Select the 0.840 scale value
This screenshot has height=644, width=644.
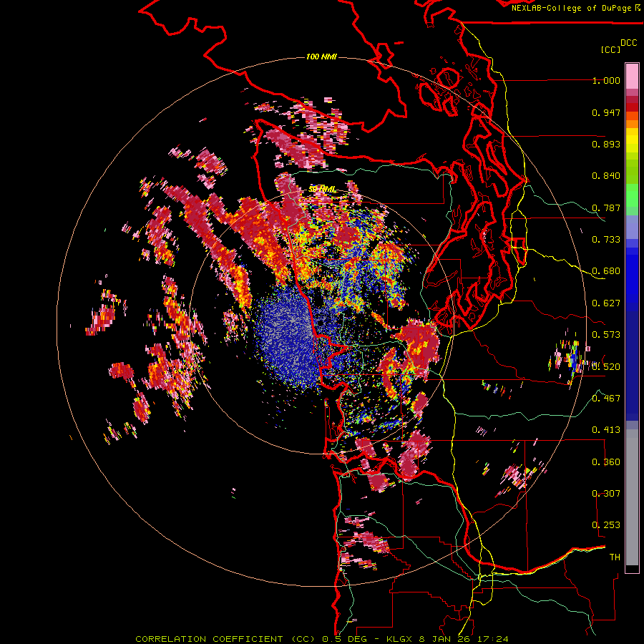tap(606, 176)
